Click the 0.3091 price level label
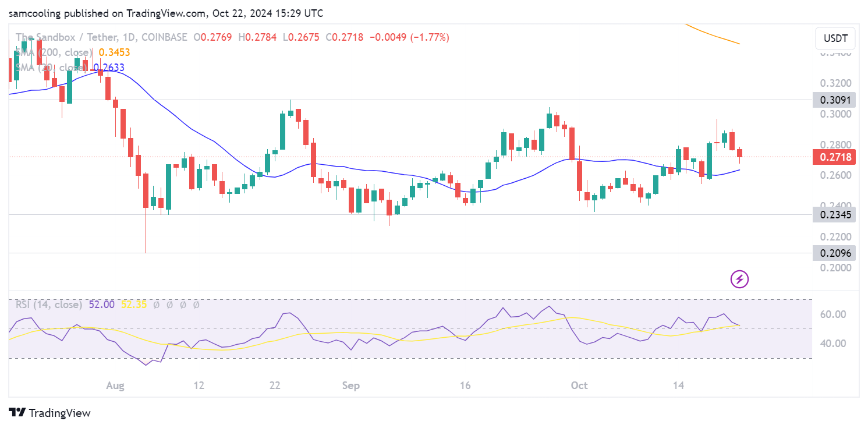The width and height of the screenshot is (868, 428). pos(835,100)
